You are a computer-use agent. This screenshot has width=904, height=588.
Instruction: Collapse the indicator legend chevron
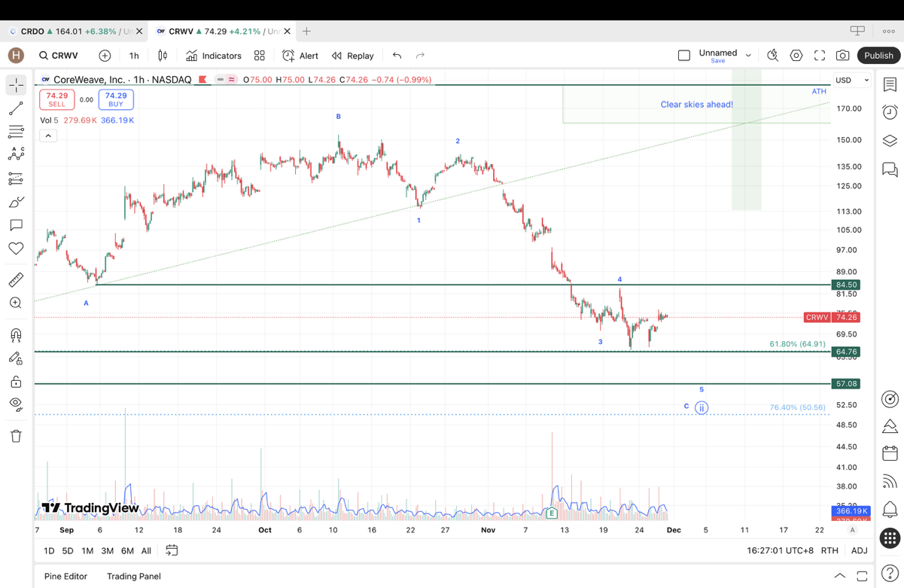coord(48,136)
